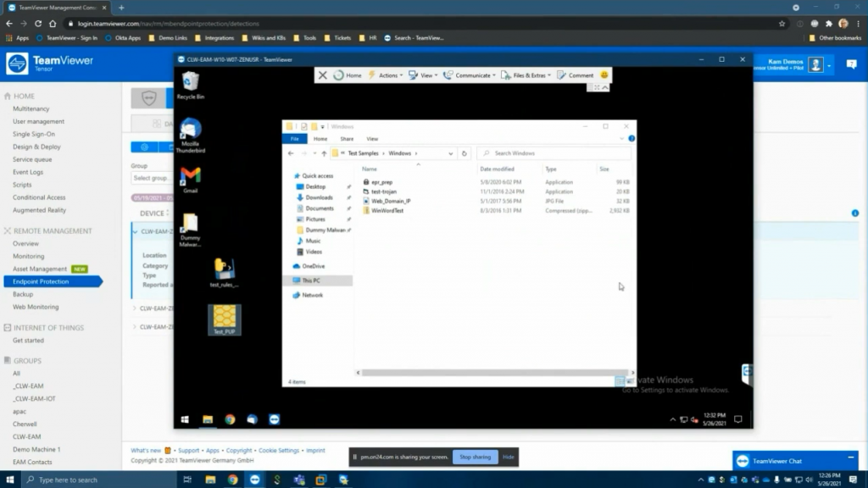This screenshot has height=488, width=868.
Task: Switch to the Share ribbon tab
Action: pyautogui.click(x=347, y=139)
